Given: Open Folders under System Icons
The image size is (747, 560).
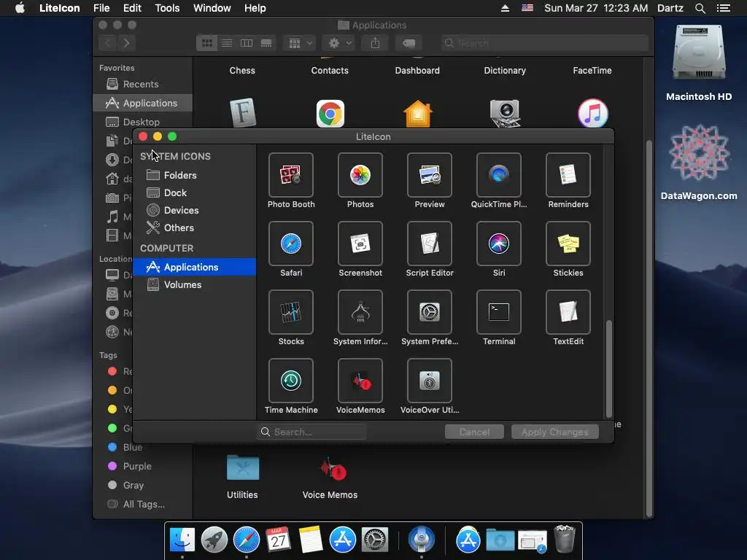Looking at the screenshot, I should click(x=194, y=175).
